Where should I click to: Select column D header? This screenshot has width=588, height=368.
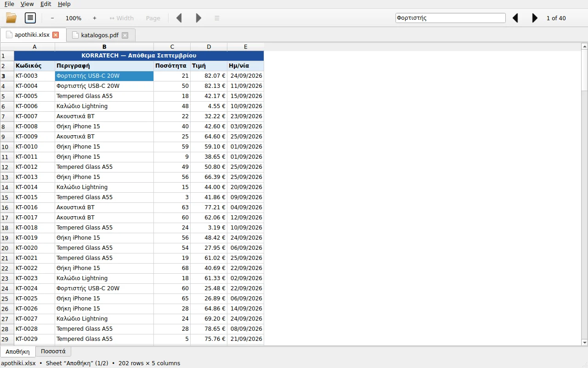pos(209,46)
